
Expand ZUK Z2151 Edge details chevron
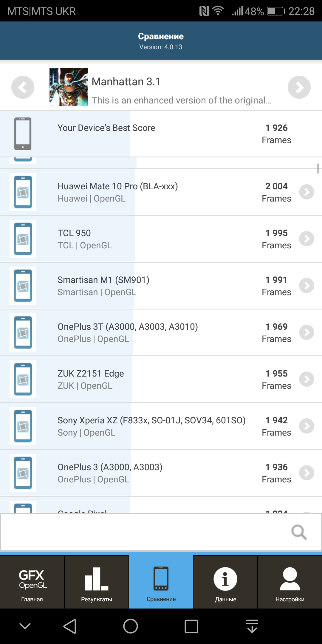click(307, 379)
